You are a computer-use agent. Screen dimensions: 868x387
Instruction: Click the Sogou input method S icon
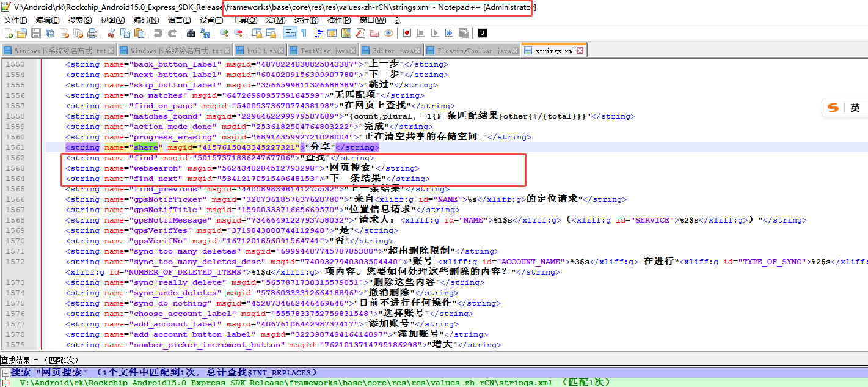833,108
